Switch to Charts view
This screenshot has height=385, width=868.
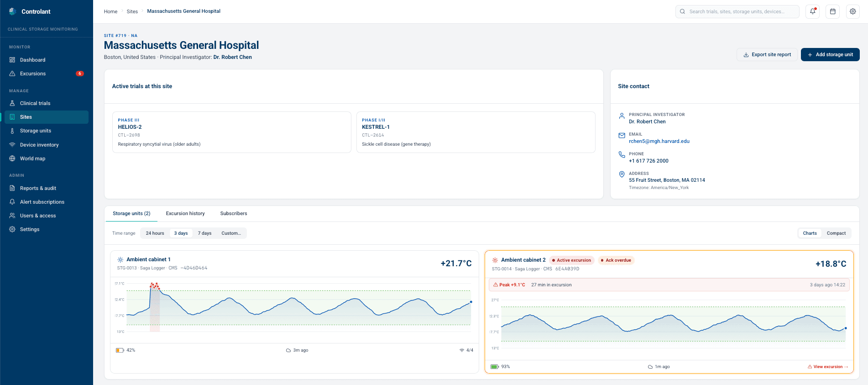coord(810,233)
